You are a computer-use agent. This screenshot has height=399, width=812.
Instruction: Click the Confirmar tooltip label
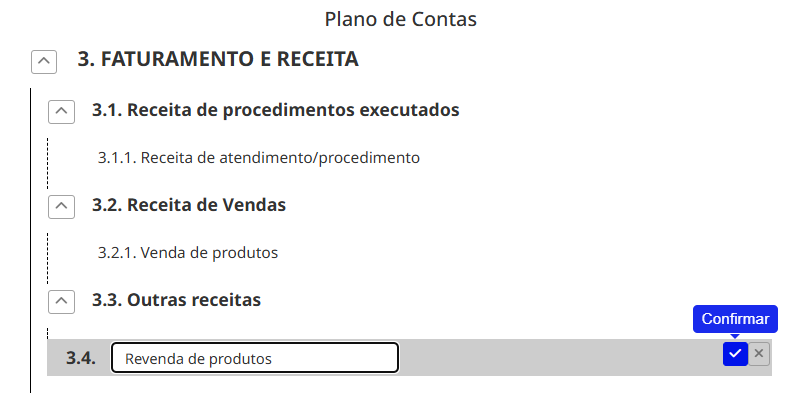735,319
